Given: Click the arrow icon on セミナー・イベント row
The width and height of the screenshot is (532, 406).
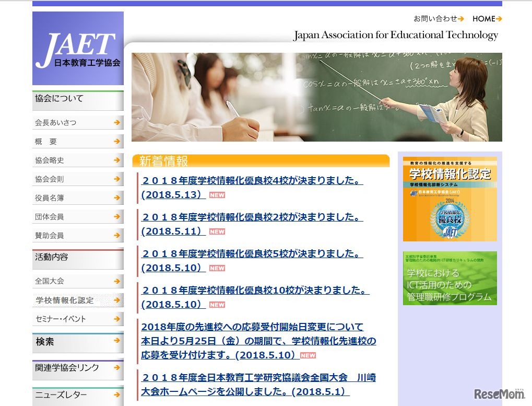Looking at the screenshot, I should [x=117, y=319].
